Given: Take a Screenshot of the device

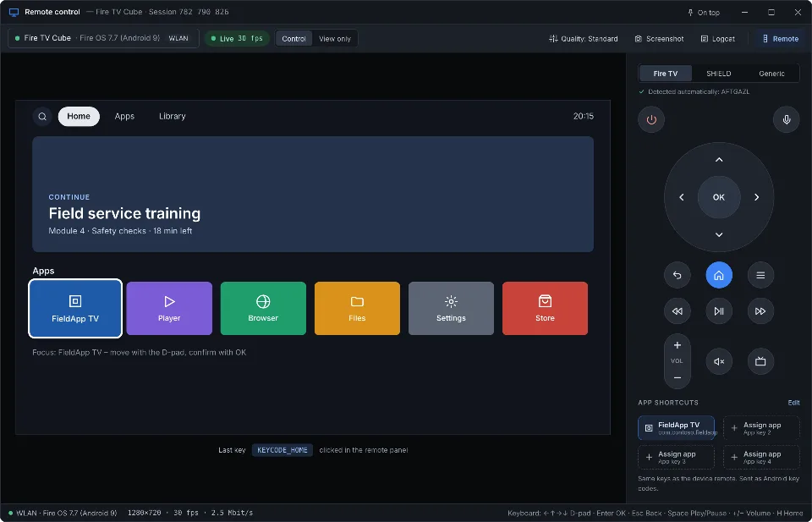Looking at the screenshot, I should coord(659,39).
